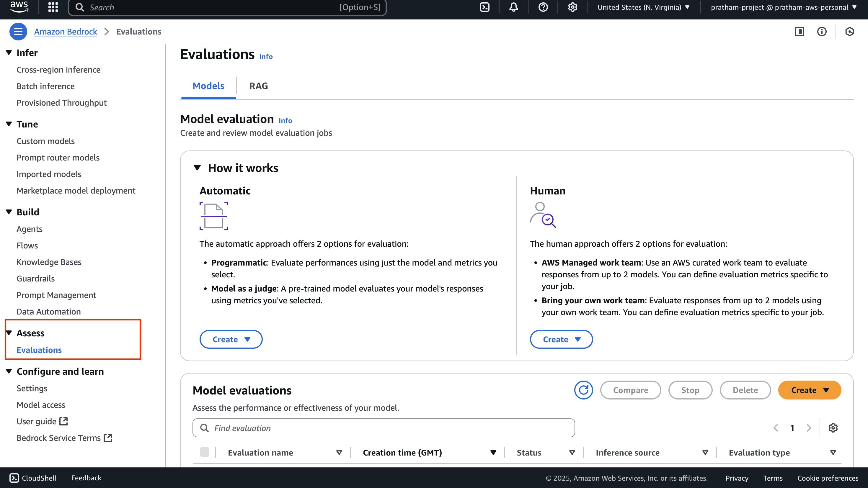
Task: Open Guardrails in sidebar
Action: [35, 279]
